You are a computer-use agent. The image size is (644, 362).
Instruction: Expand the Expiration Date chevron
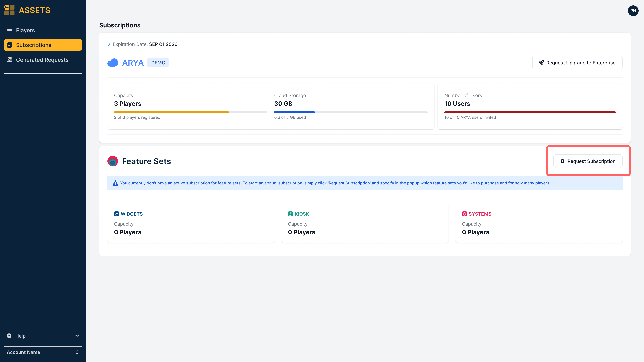[109, 44]
